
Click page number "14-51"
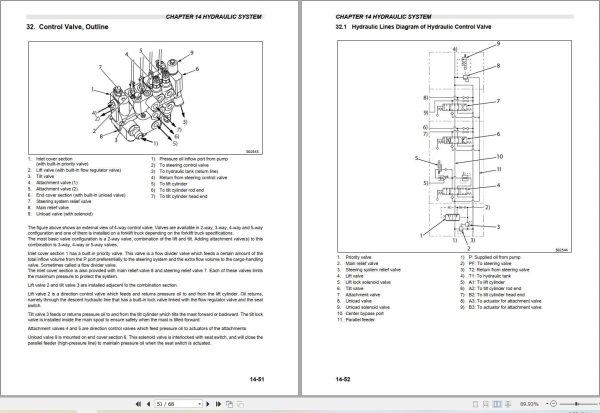click(x=257, y=379)
